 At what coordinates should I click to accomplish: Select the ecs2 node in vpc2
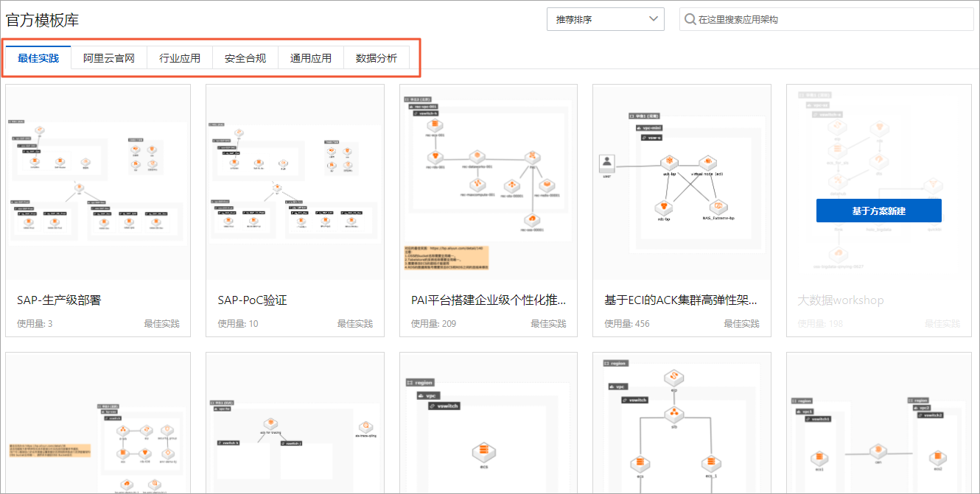coord(937,459)
